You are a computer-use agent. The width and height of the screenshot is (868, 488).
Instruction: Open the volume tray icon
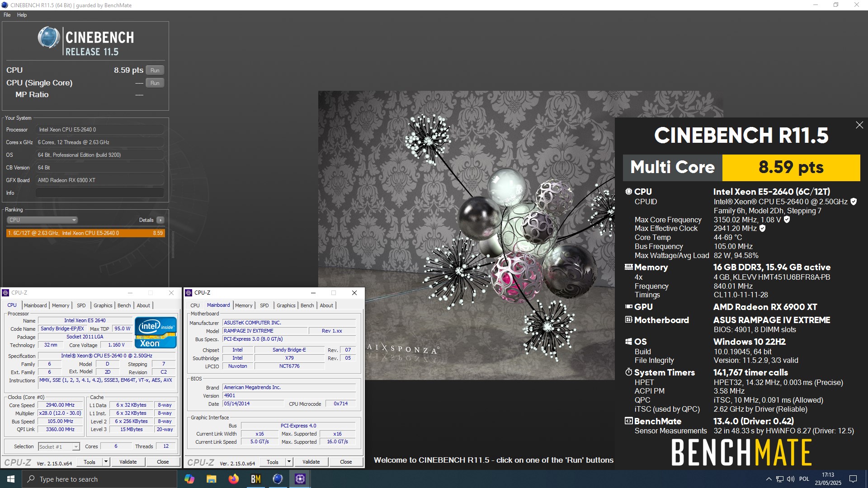click(x=791, y=479)
